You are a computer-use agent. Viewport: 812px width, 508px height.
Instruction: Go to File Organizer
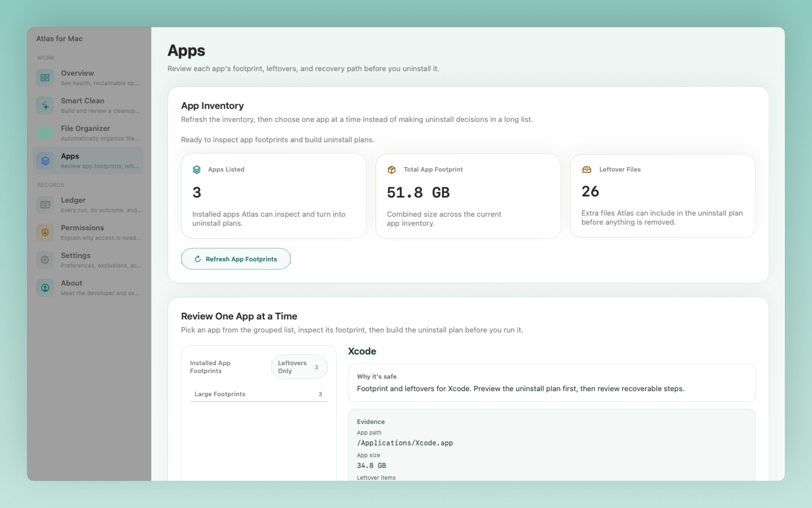(88, 133)
